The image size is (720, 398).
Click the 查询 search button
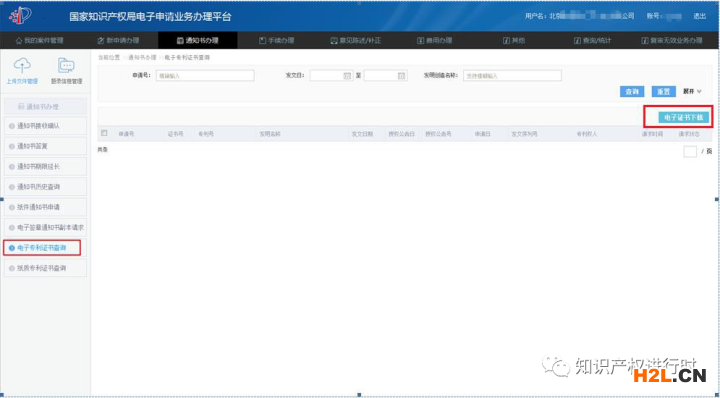[x=632, y=91]
